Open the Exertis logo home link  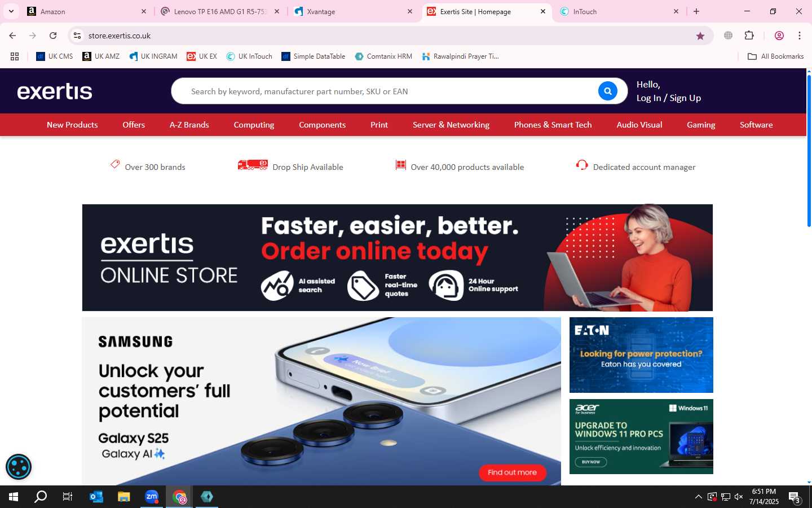tap(55, 91)
